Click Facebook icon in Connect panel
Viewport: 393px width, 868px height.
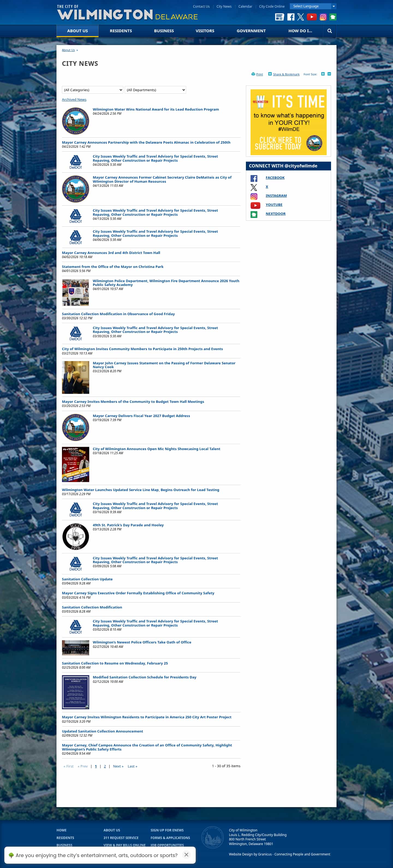[254, 178]
